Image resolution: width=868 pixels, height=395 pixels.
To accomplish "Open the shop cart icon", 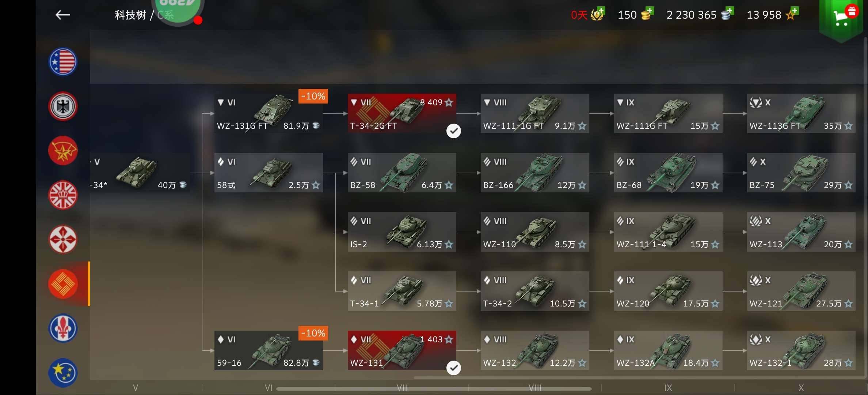I will [842, 16].
